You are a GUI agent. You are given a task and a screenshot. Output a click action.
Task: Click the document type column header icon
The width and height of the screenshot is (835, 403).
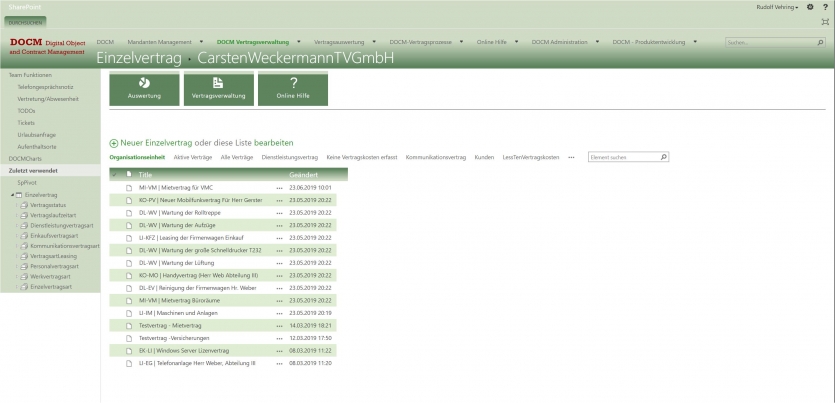(128, 174)
